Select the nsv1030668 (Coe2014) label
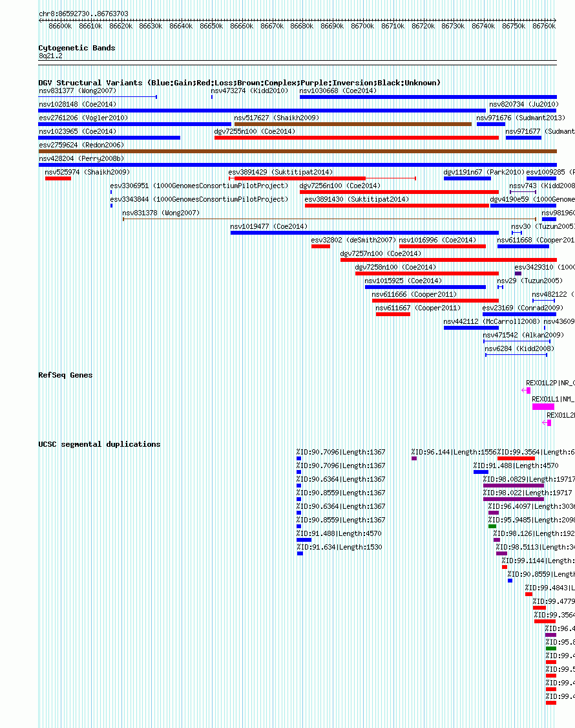 pos(339,91)
